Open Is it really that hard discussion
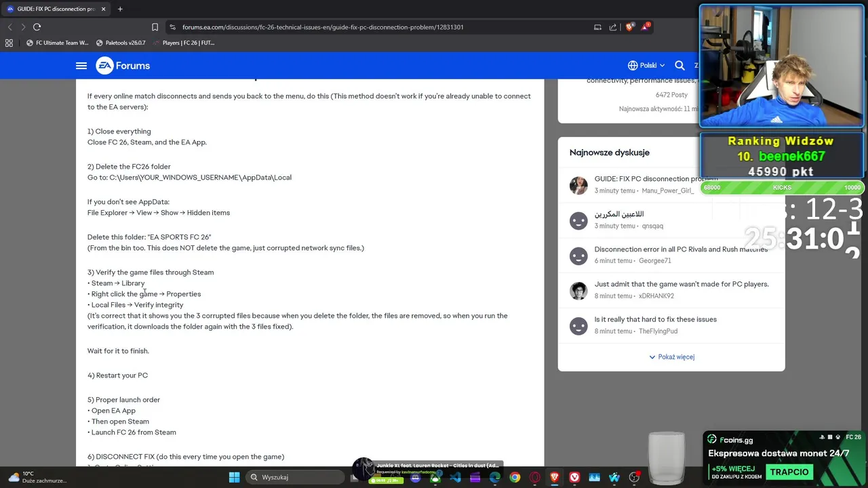The height and width of the screenshot is (488, 868). click(x=655, y=319)
